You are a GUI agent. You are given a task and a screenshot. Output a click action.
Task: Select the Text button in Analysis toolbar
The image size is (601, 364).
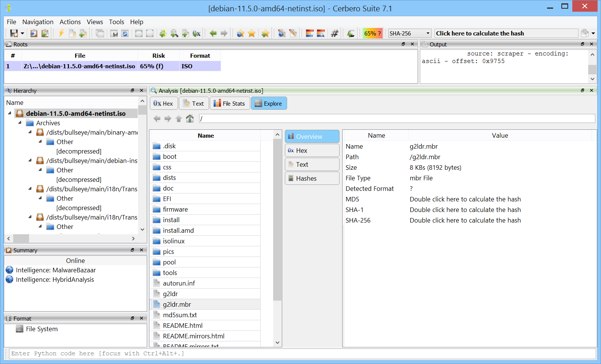point(194,103)
